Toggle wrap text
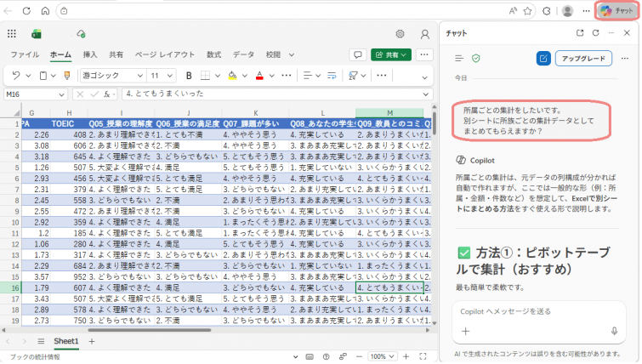 [x=332, y=76]
